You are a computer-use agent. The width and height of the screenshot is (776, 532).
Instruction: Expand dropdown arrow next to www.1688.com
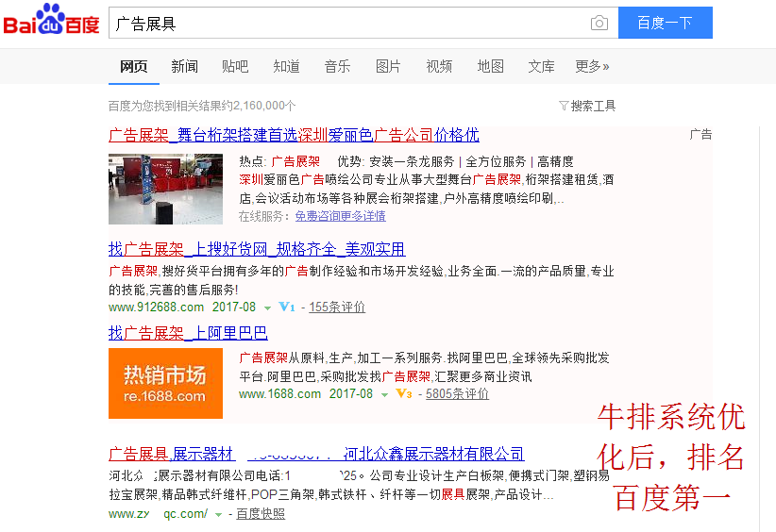pyautogui.click(x=384, y=395)
